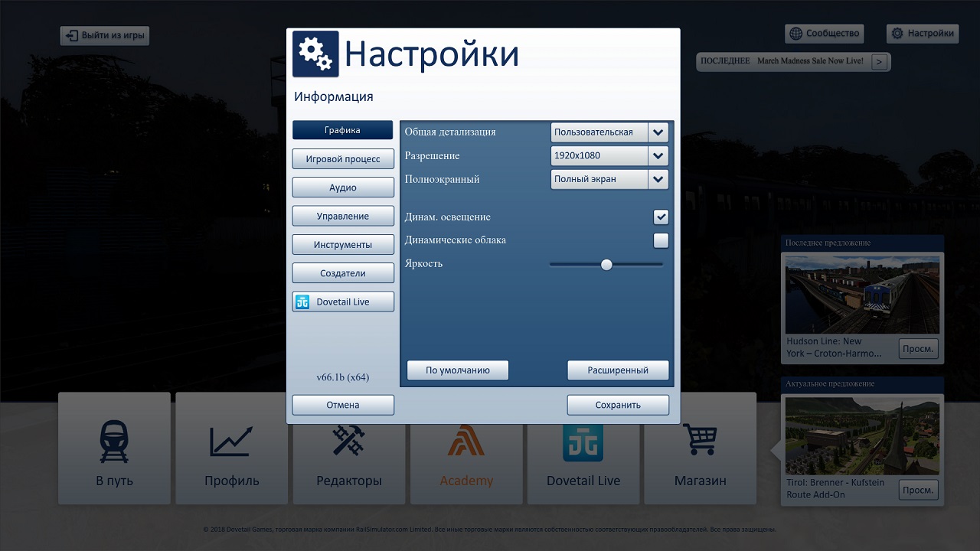Open the Academy logo tile
The width and height of the screenshot is (980, 551).
(466, 442)
